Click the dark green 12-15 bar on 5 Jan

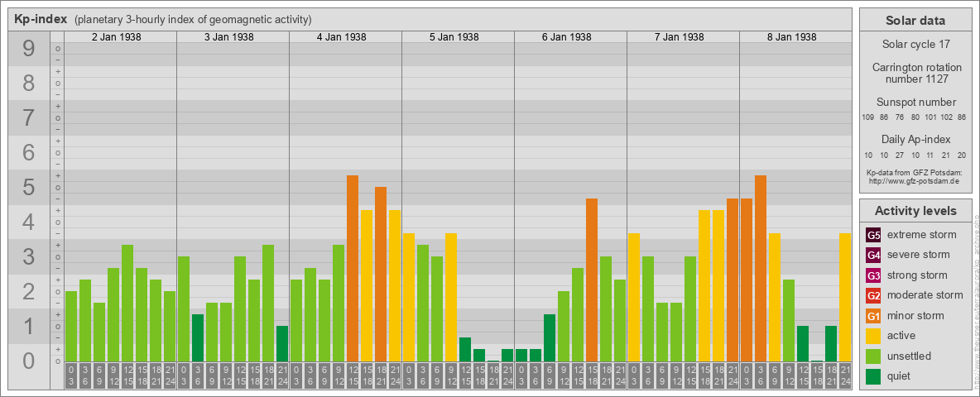465,350
